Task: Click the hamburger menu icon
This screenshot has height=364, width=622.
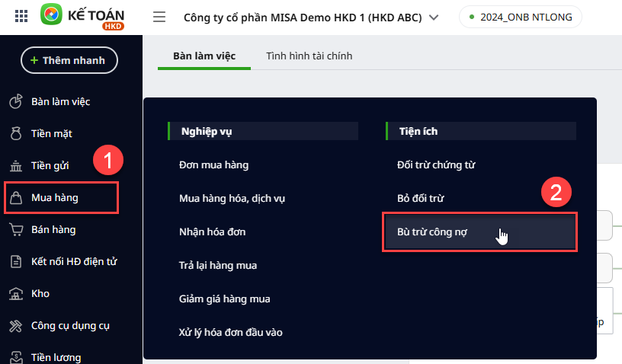Action: [x=159, y=17]
